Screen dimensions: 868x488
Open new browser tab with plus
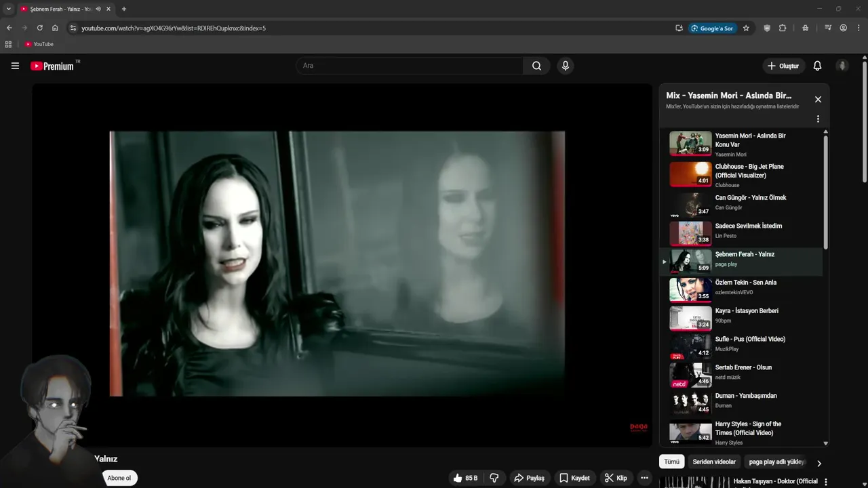coord(123,9)
